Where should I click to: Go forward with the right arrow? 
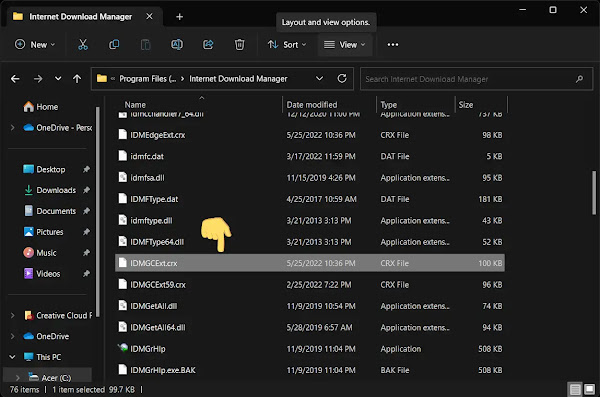coord(38,79)
